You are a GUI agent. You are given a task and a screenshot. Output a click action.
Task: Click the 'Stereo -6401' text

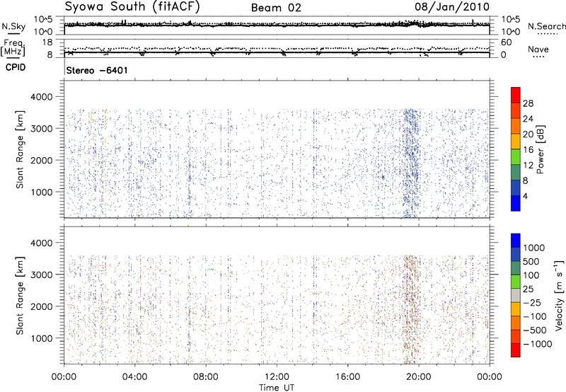[97, 70]
